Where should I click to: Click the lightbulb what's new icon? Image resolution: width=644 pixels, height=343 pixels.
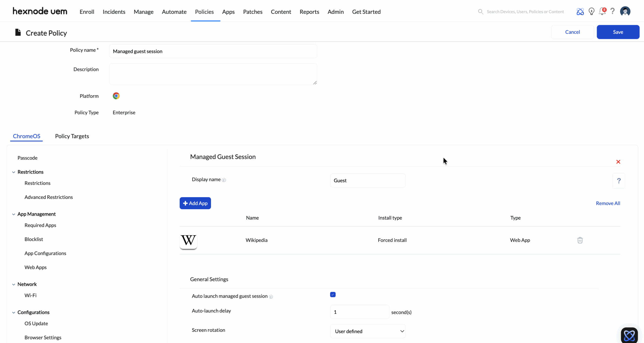click(x=591, y=11)
